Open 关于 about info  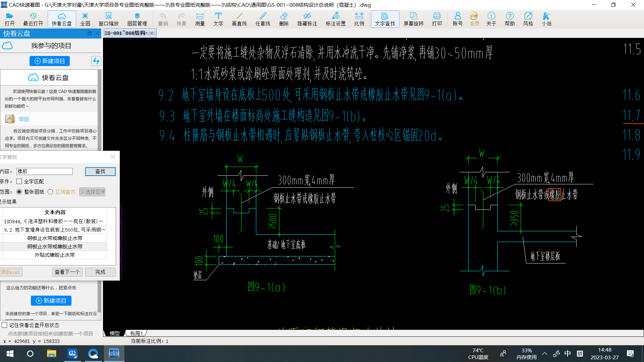[x=491, y=19]
